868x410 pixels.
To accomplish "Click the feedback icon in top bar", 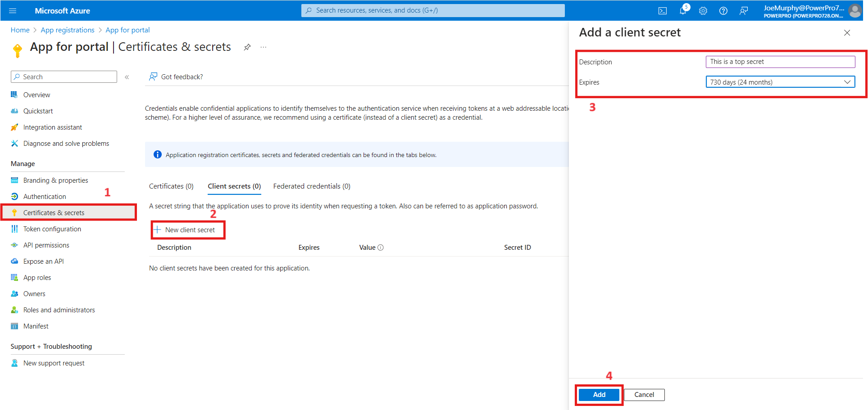I will coord(744,11).
